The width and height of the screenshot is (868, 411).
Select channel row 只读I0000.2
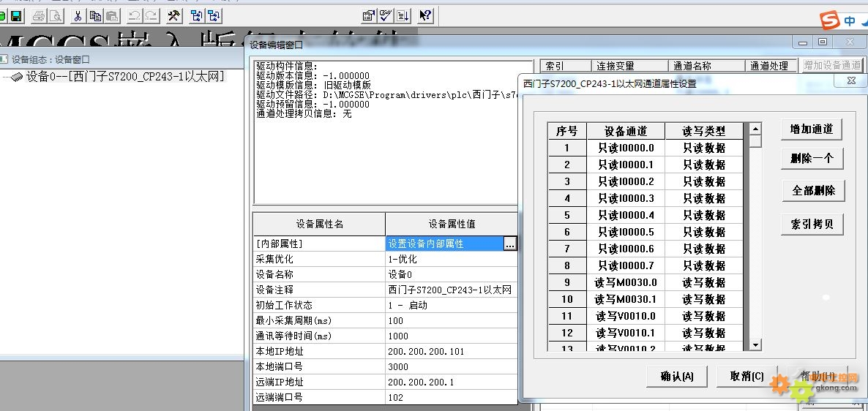(x=646, y=181)
